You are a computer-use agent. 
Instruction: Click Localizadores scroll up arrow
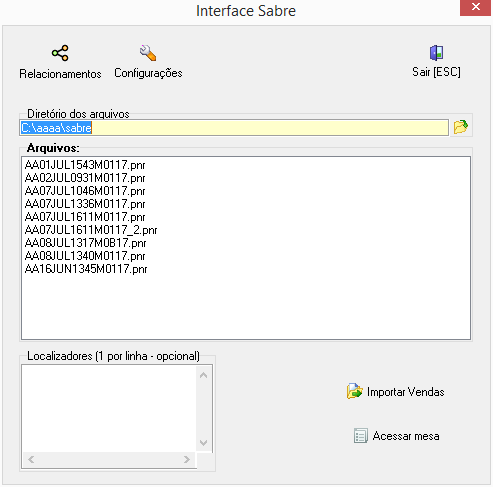pyautogui.click(x=204, y=375)
